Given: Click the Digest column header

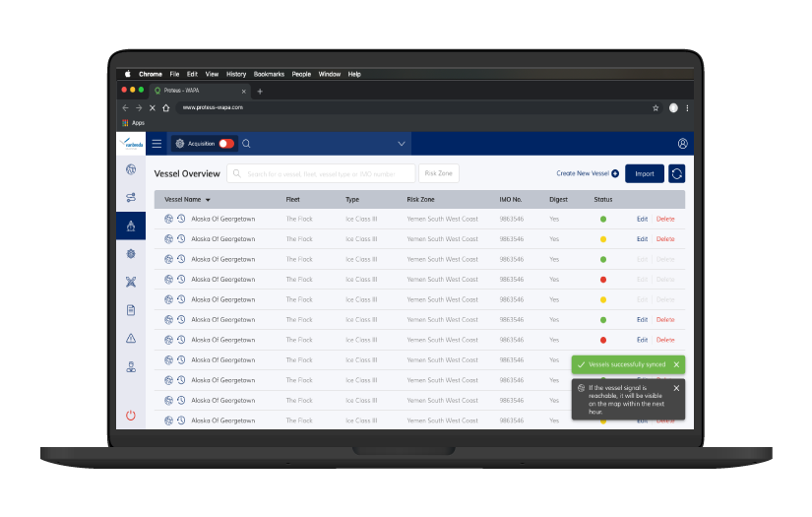Looking at the screenshot, I should coord(558,200).
